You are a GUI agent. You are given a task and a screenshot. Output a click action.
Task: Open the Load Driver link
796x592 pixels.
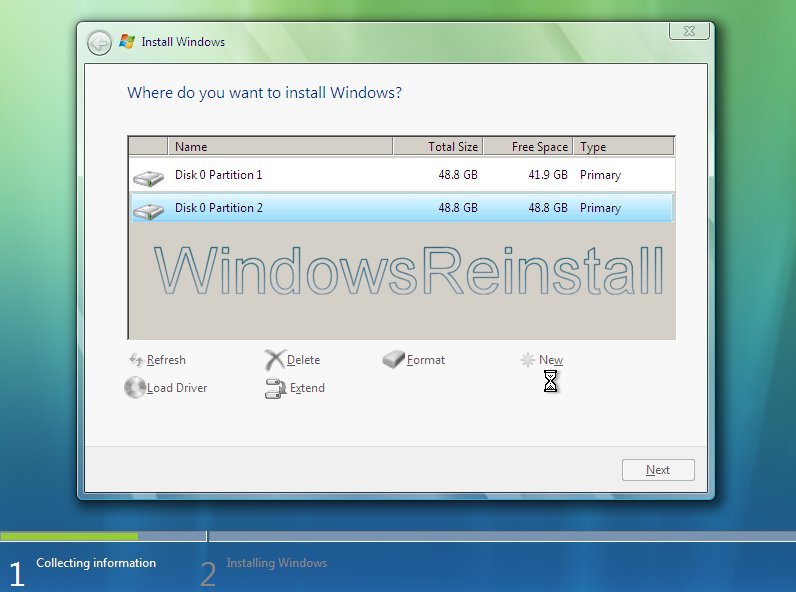click(177, 388)
